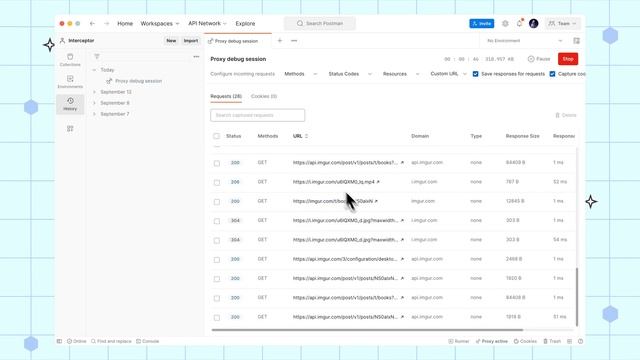Expand the September 7 history group
640x360 pixels.
[94, 114]
